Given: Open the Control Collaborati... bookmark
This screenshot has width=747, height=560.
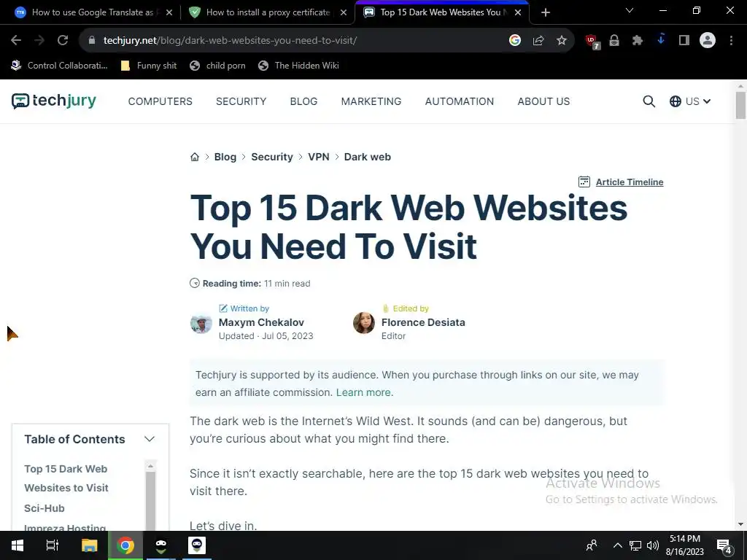Looking at the screenshot, I should (59, 66).
